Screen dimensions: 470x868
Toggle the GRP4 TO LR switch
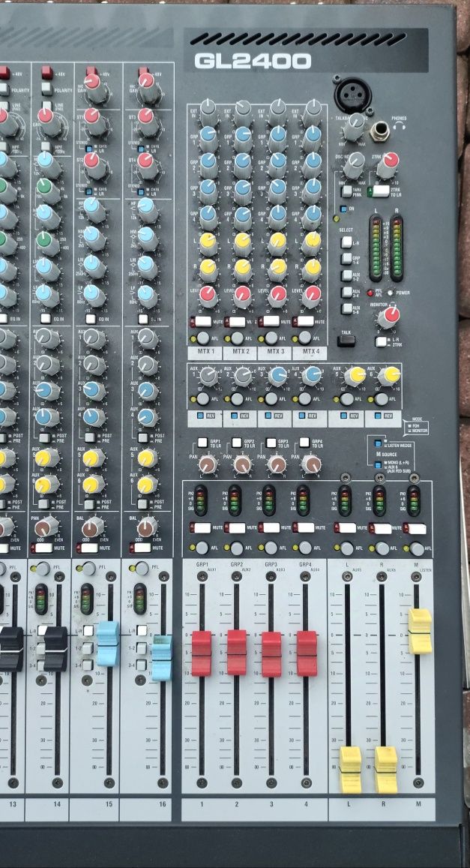[304, 443]
